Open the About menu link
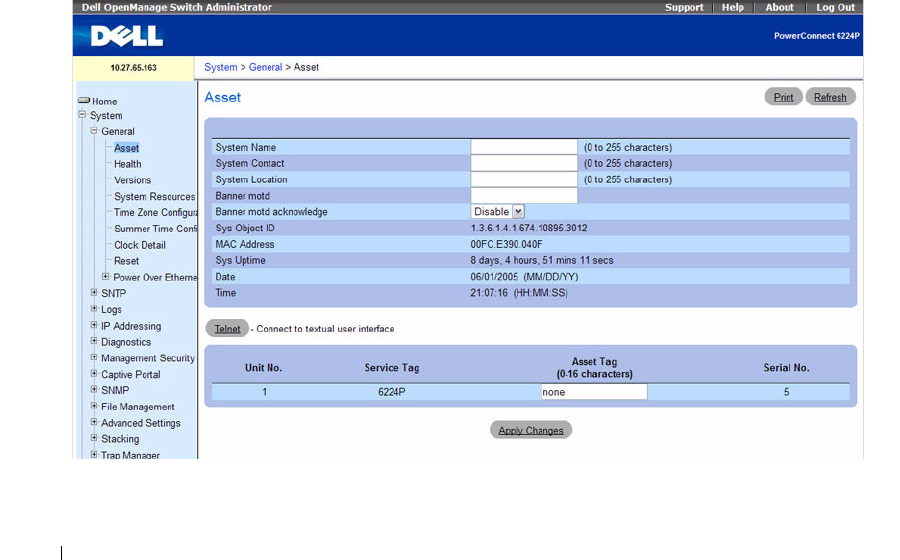Image resolution: width=900 pixels, height=560 pixels. coord(779,7)
